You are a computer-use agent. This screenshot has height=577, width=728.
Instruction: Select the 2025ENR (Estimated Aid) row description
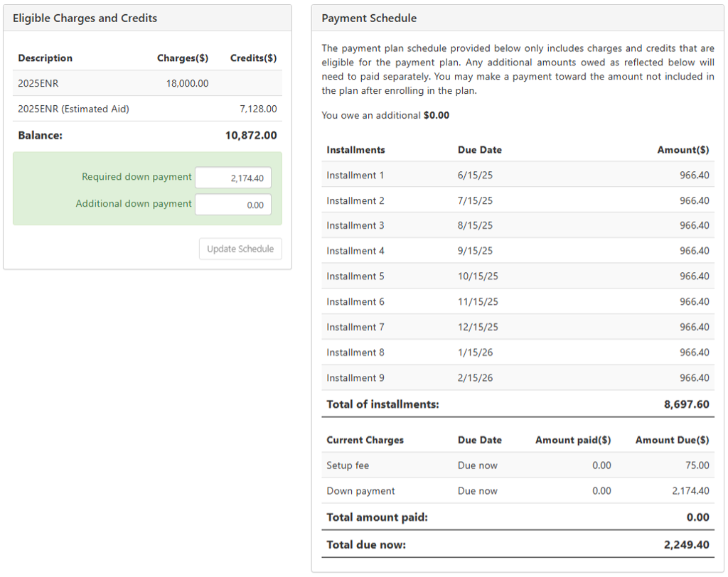73,109
